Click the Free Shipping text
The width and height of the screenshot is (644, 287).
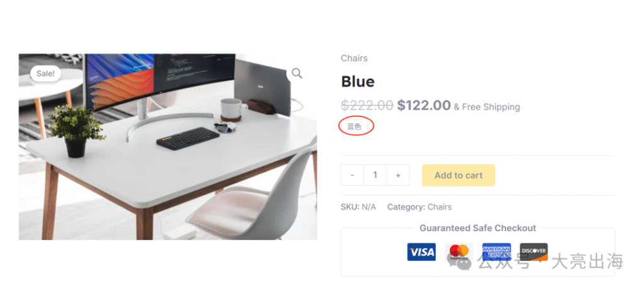(491, 107)
